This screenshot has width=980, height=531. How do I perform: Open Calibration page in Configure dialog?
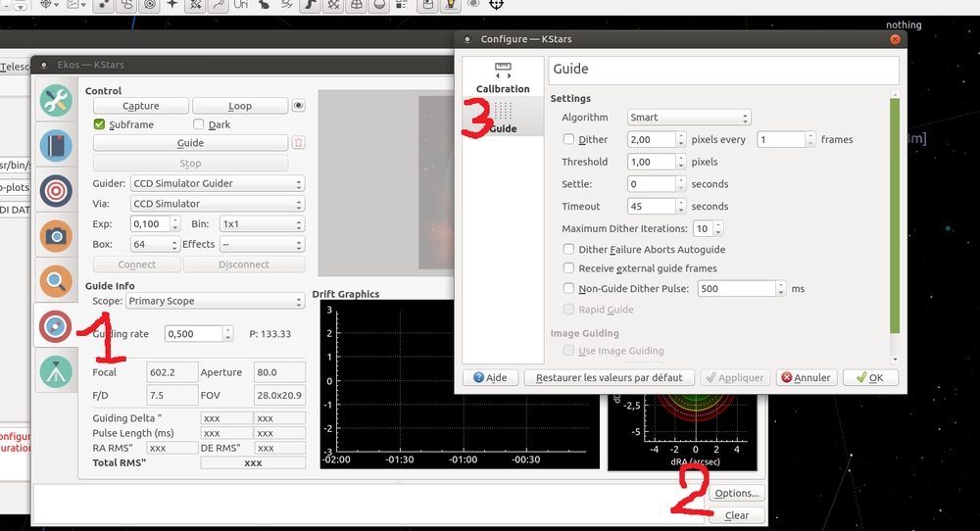[x=503, y=77]
